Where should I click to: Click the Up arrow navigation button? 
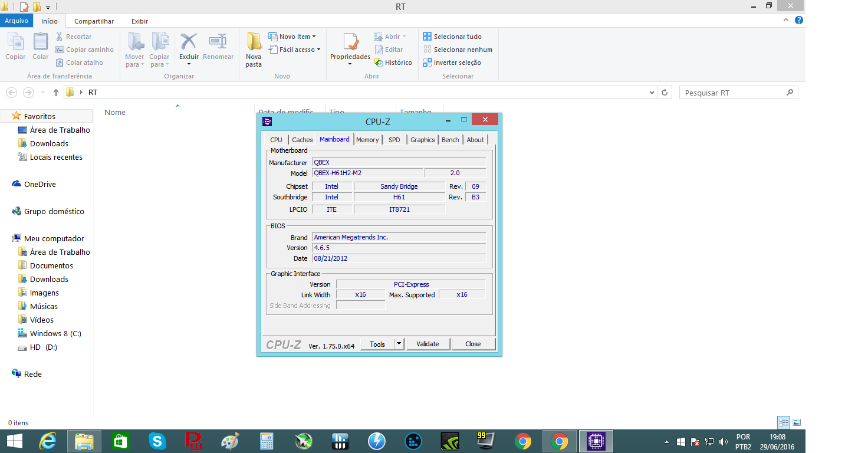coord(56,93)
